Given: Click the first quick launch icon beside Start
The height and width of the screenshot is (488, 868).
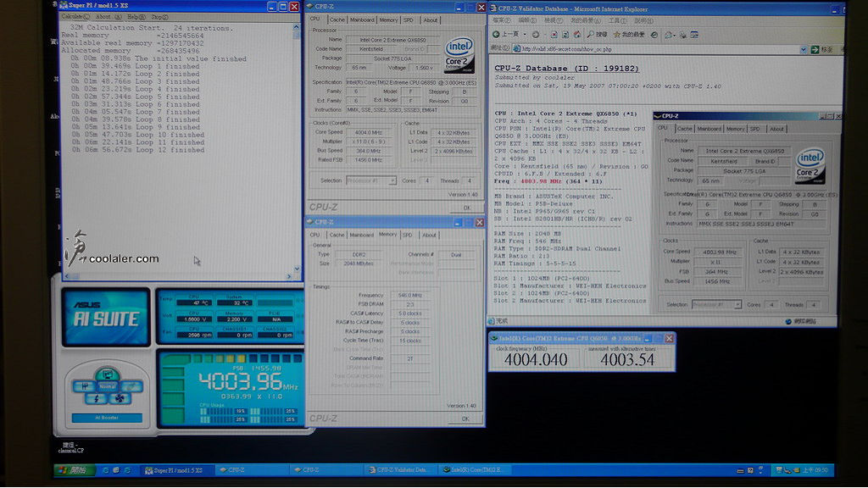Looking at the screenshot, I should [106, 470].
